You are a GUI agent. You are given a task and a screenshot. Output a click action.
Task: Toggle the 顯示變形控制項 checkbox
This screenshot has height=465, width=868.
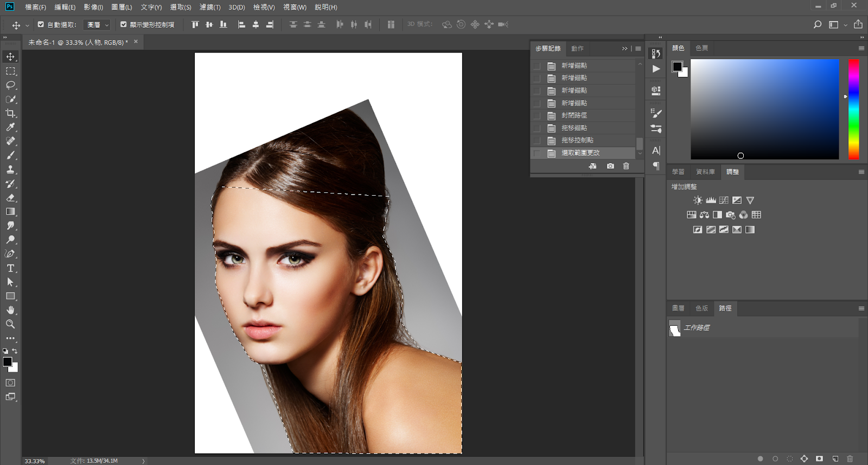124,24
